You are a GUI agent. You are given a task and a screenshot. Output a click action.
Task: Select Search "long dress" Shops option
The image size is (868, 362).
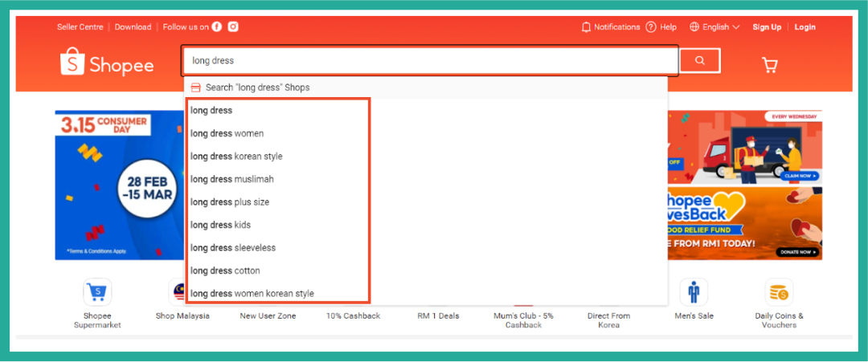pos(426,87)
